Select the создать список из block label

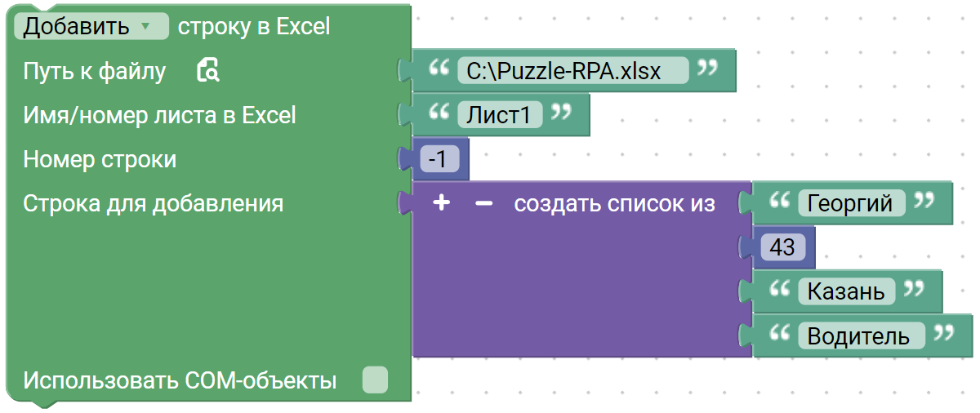tap(614, 203)
